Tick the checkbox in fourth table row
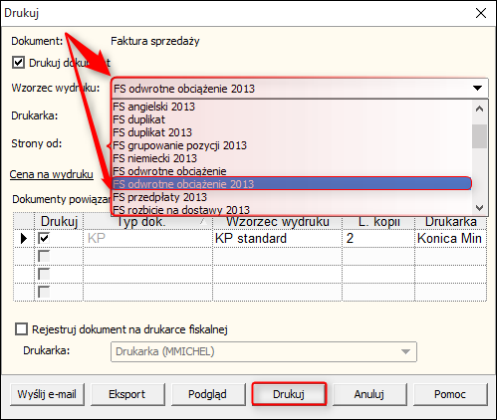The image size is (497, 420). (44, 292)
